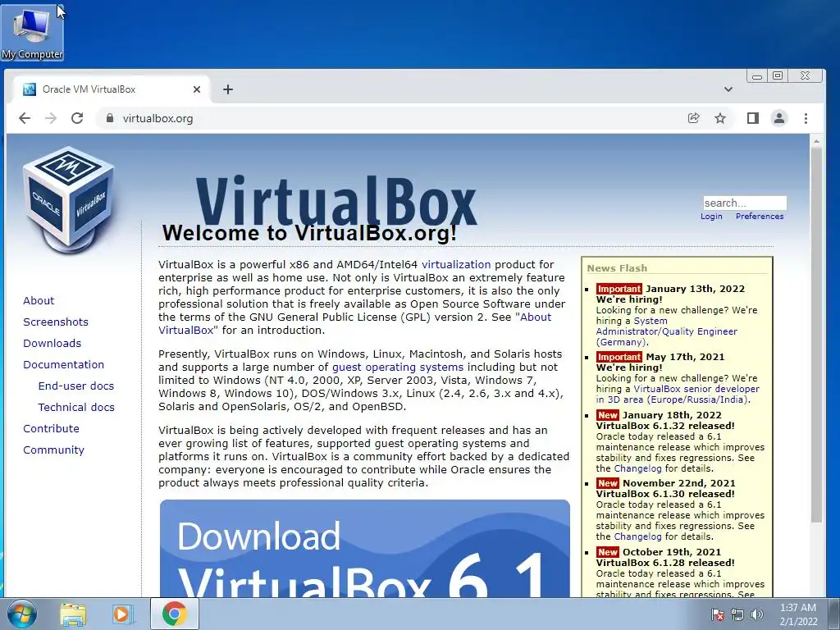Open volume speaker tray icon
Screen dimensions: 840x630
(757, 615)
